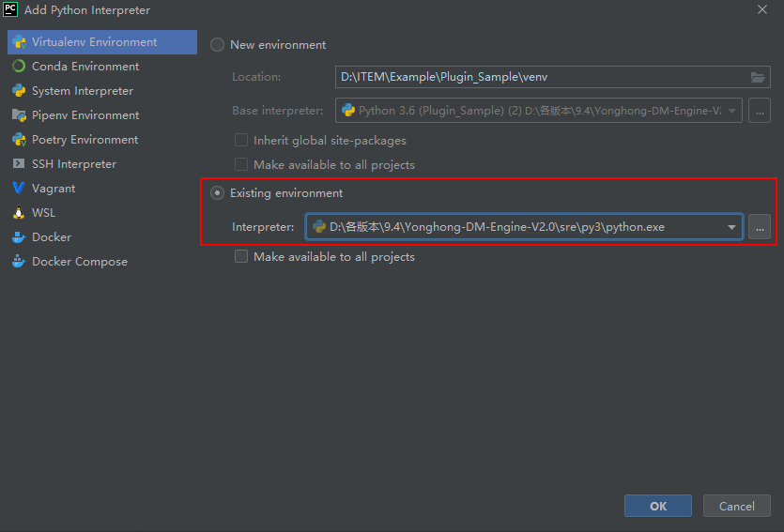
Task: Click the SSH Interpreter terminal icon
Action: [19, 164]
